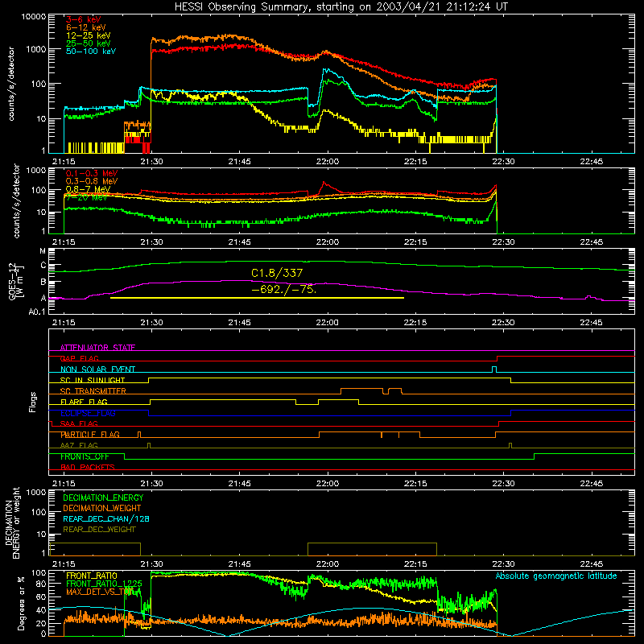Select the yellow 12-25 keV legend label
This screenshot has height=644, width=644.
pos(88,35)
